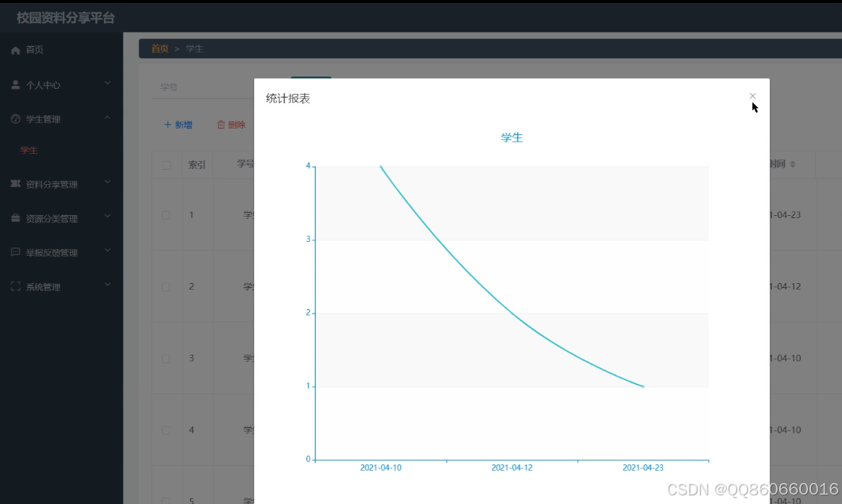Viewport: 842px width, 504px height.
Task: Click the 新增 button
Action: click(178, 124)
